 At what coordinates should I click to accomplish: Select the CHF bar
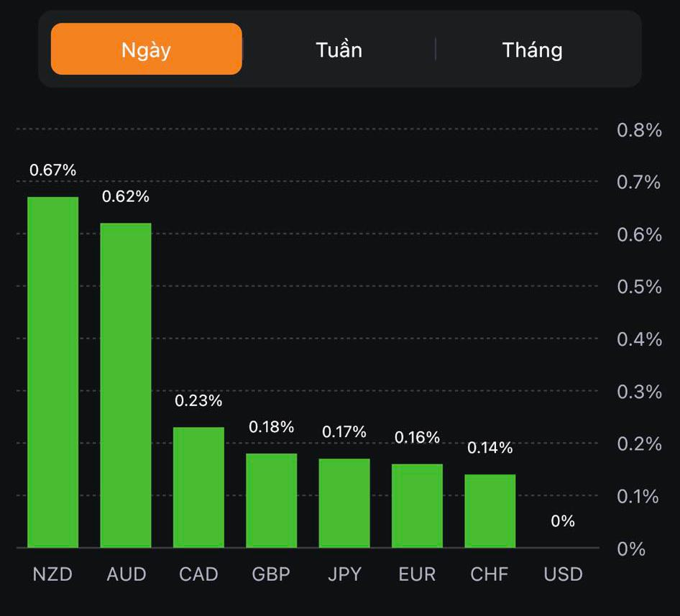490,511
